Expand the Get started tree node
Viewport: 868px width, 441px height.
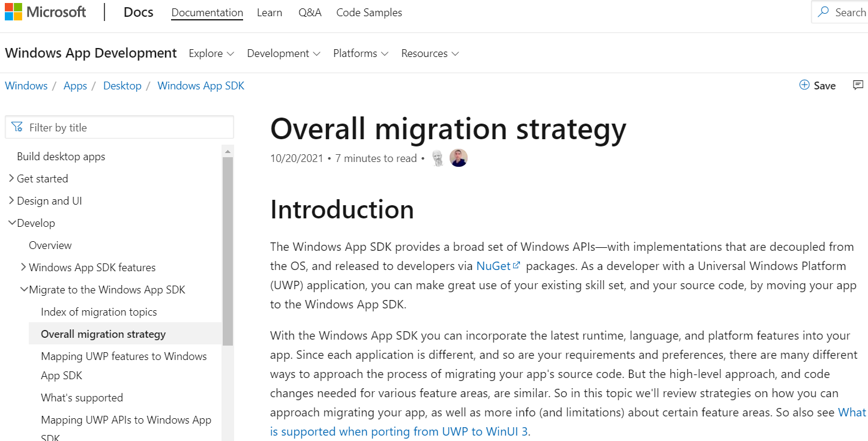coord(11,178)
